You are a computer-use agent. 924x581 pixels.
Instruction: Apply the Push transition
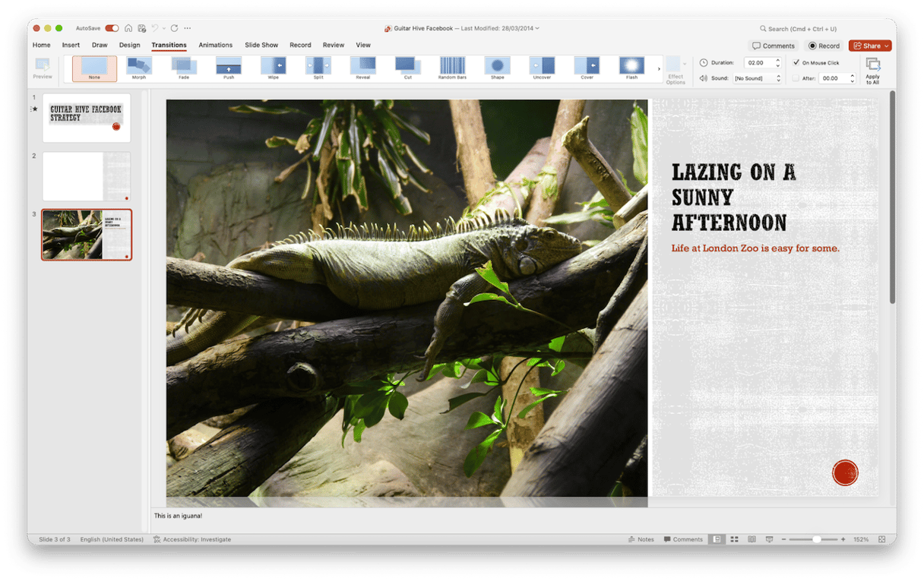[x=229, y=67]
